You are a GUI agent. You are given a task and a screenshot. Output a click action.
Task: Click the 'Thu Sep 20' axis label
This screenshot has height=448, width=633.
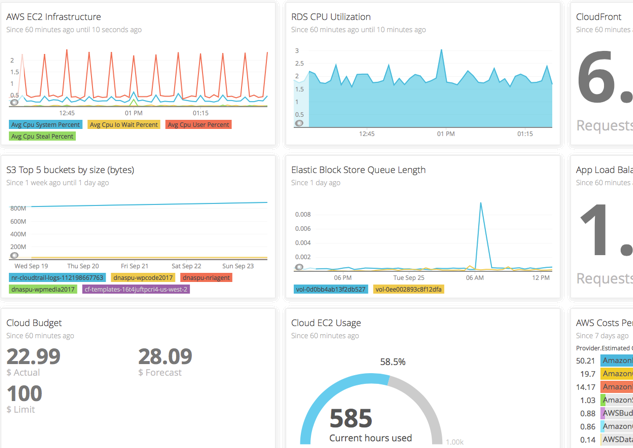(x=83, y=266)
